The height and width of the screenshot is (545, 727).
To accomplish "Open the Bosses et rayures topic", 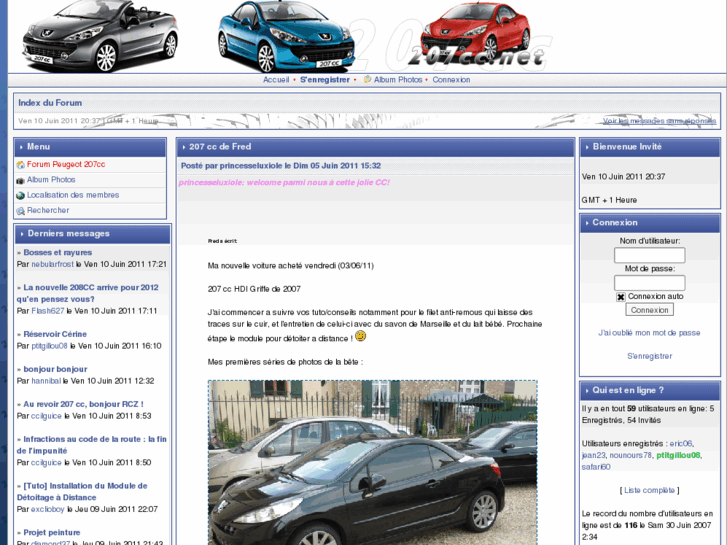I will 57,253.
